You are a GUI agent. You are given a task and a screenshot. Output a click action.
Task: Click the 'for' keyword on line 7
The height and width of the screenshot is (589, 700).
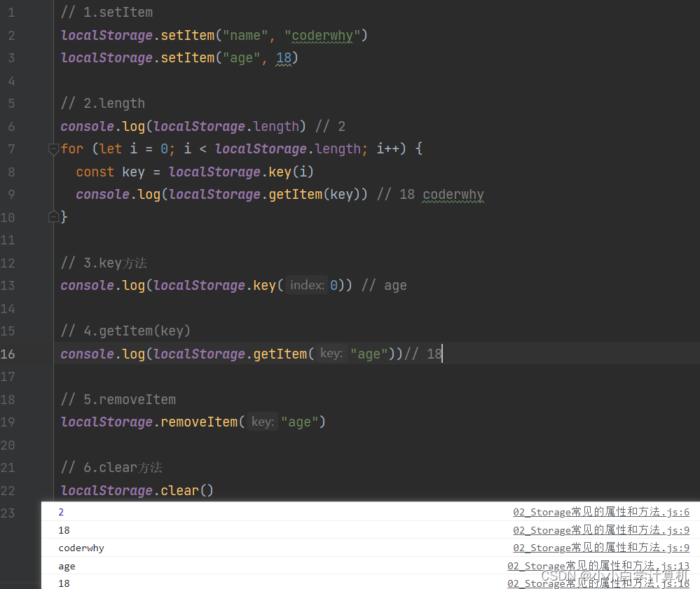72,148
